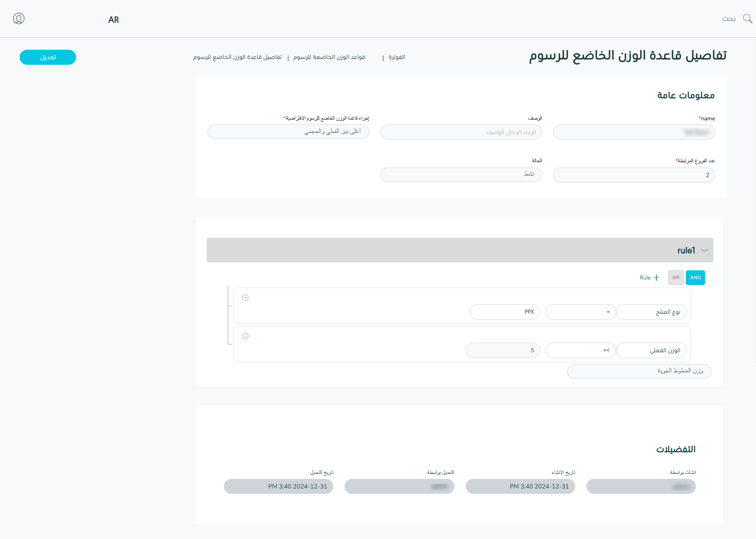Open the نوع المنتج field dropdown
This screenshot has width=756, height=539.
651,312
